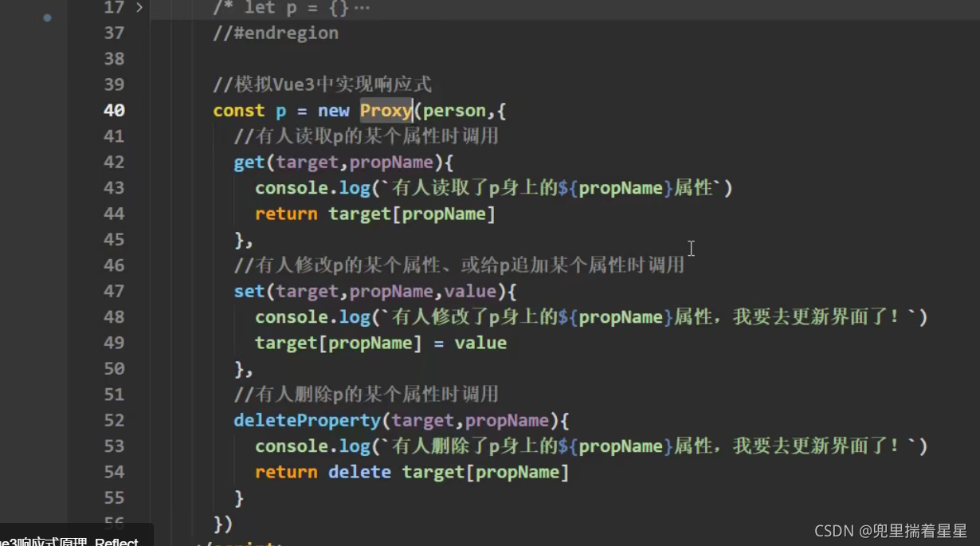Select line number 40 in the gutter
This screenshot has height=546, width=980.
pyautogui.click(x=114, y=111)
